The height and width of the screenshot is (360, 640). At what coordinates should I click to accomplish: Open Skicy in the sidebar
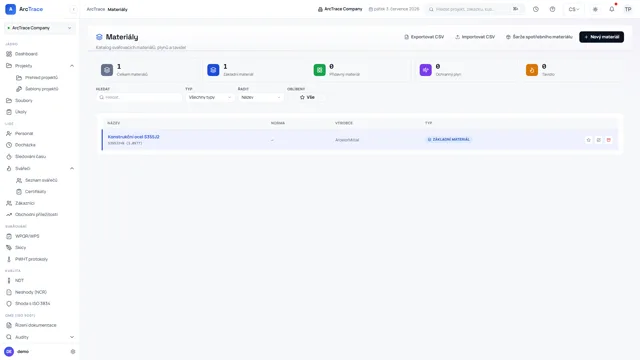pos(20,247)
